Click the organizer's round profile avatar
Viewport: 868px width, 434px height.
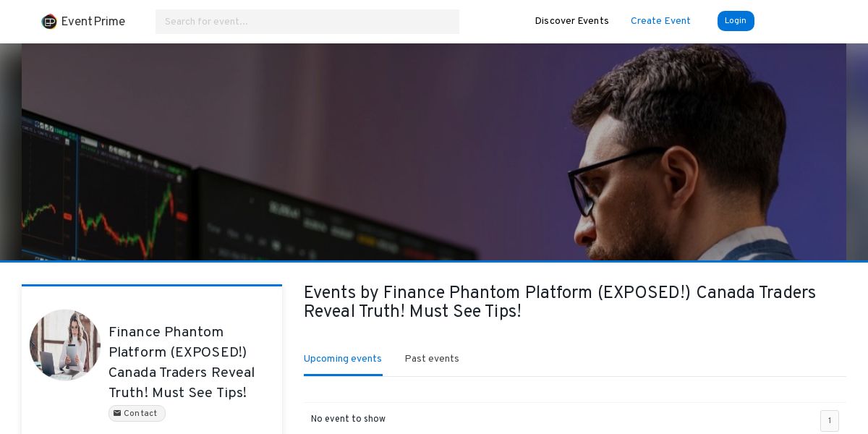coord(65,345)
